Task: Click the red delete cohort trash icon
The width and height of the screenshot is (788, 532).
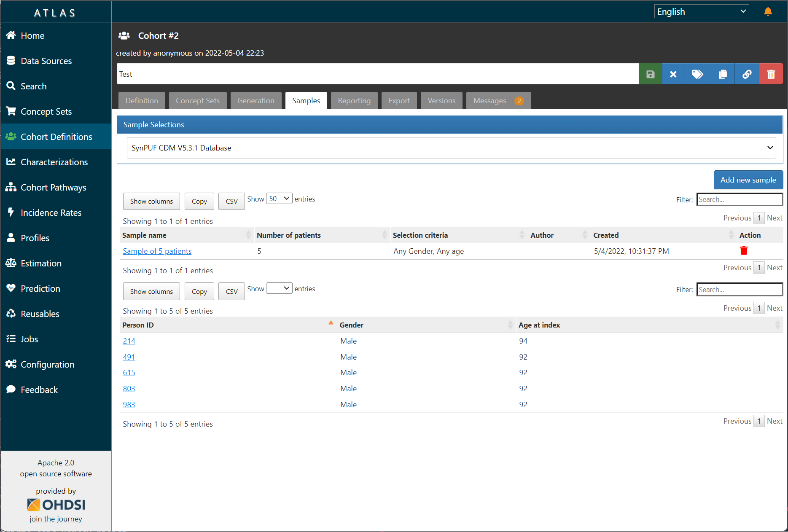Action: (771, 74)
